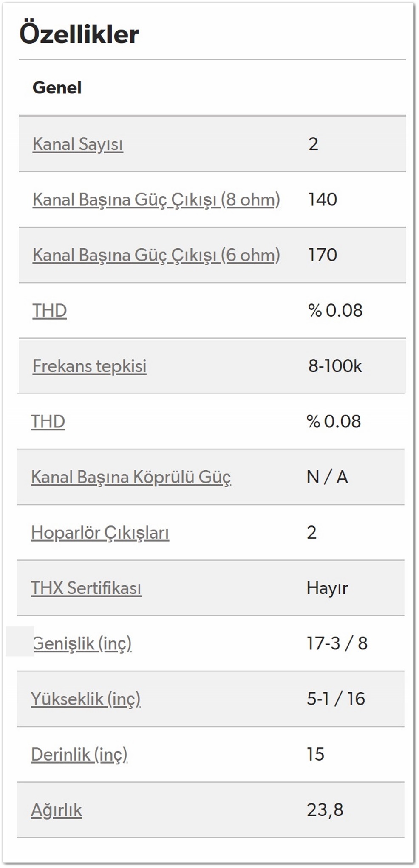This screenshot has height=868, width=419.
Task: Click the THX Sertifikası link
Action: [86, 588]
